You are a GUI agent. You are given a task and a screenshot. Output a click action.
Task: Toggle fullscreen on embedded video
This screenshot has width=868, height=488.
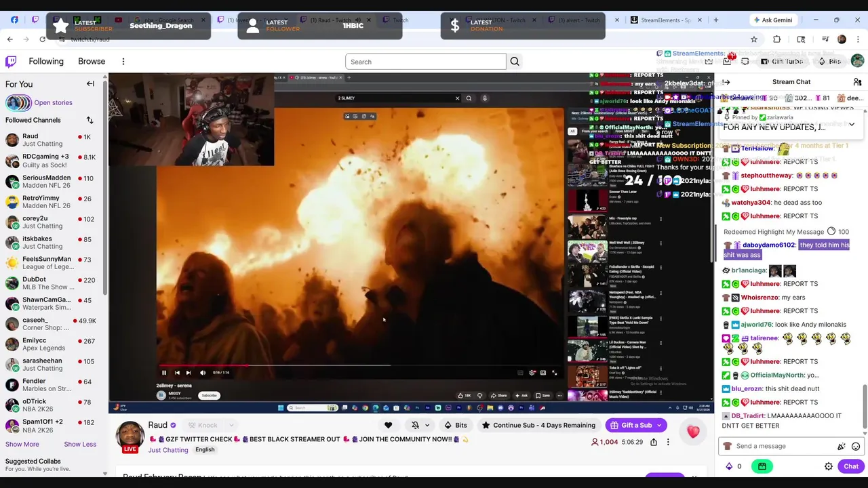(554, 372)
